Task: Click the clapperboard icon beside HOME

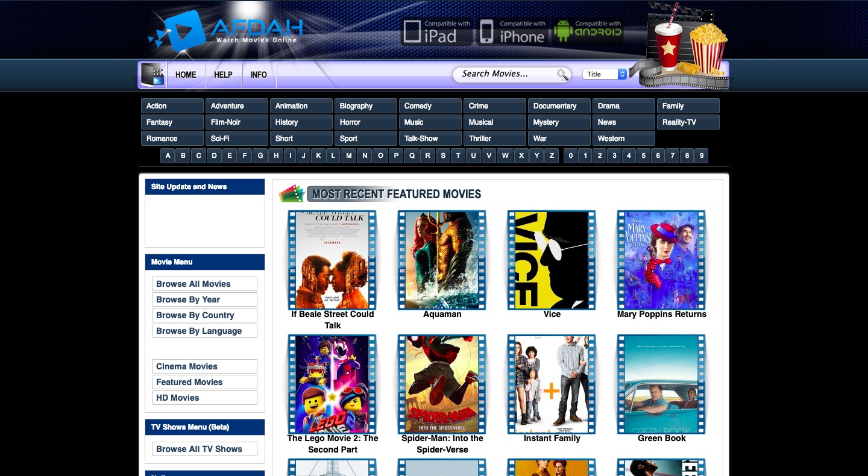Action: [x=153, y=75]
